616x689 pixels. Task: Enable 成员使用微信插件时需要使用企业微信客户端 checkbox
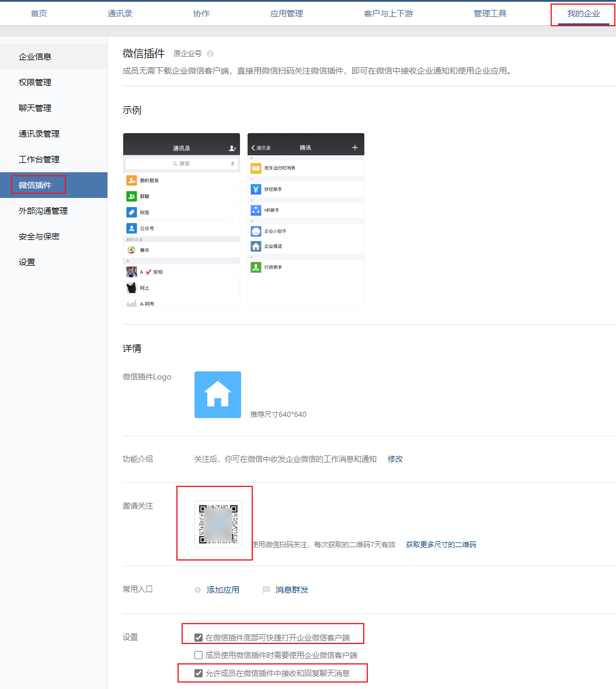click(x=199, y=655)
